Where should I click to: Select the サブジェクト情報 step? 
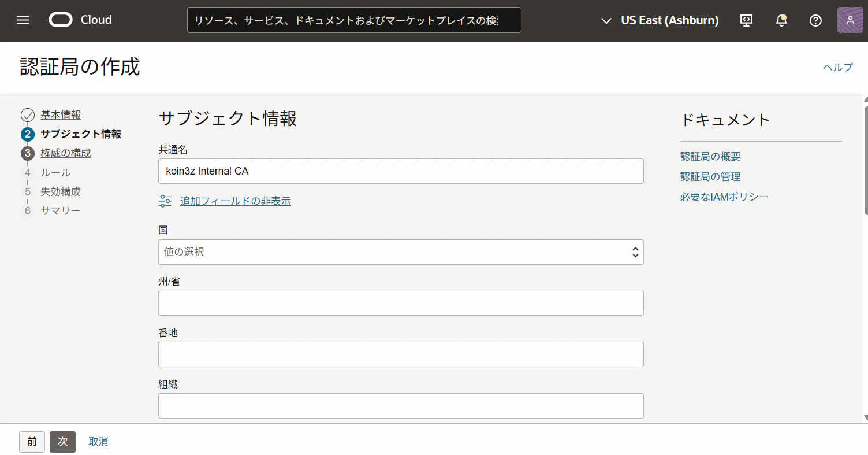click(81, 134)
